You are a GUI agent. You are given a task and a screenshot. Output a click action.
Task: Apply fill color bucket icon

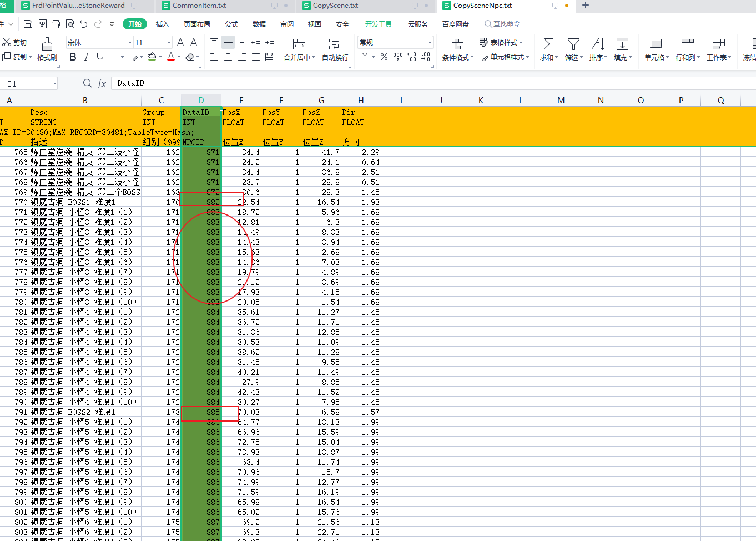pyautogui.click(x=153, y=57)
